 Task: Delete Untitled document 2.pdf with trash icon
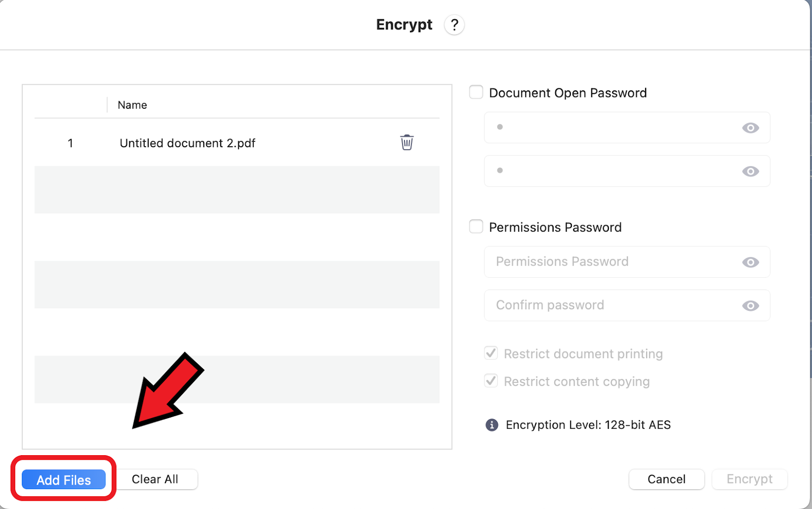pos(407,143)
